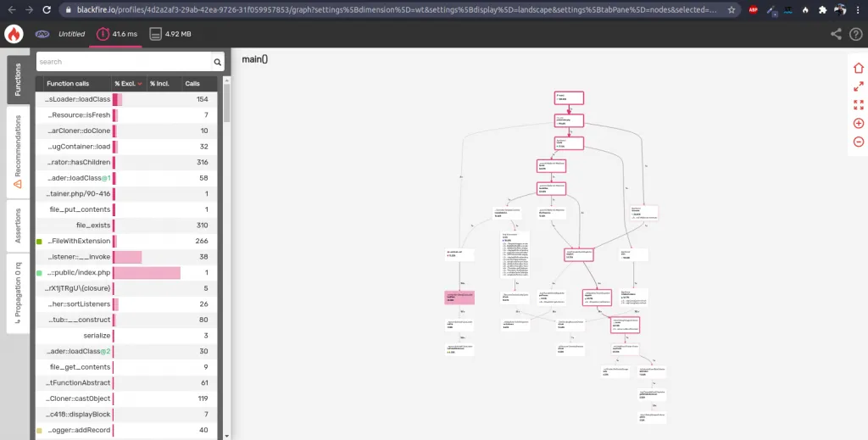Open the Propagation side tab
Screen dimensions: 868x440
18,293
